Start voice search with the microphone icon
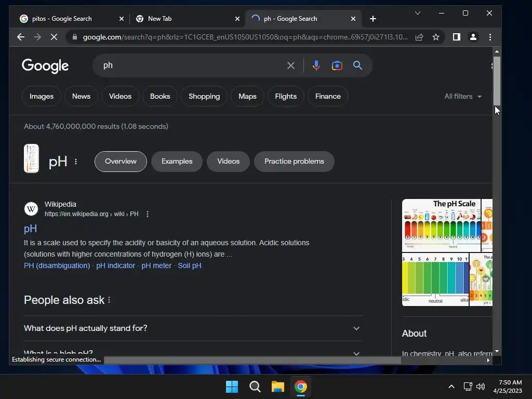532x399 pixels. (316, 65)
